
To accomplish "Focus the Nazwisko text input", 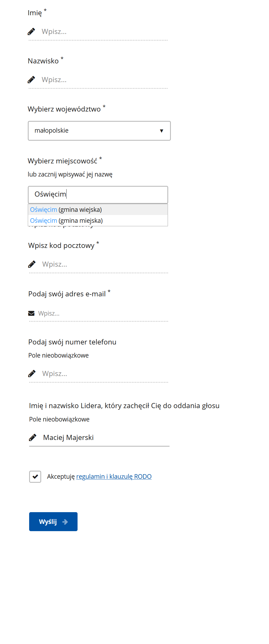I will [x=104, y=80].
